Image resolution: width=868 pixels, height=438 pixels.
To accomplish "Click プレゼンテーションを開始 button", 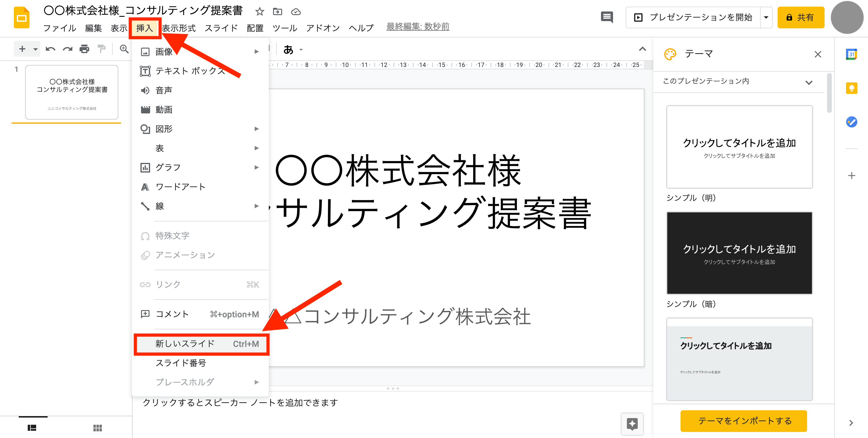I will (693, 17).
